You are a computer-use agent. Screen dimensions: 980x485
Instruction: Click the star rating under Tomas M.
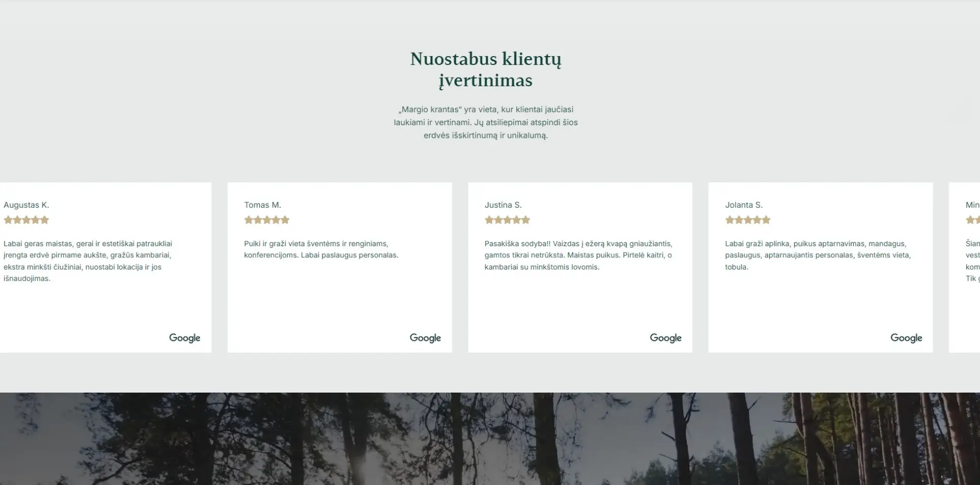coord(266,220)
